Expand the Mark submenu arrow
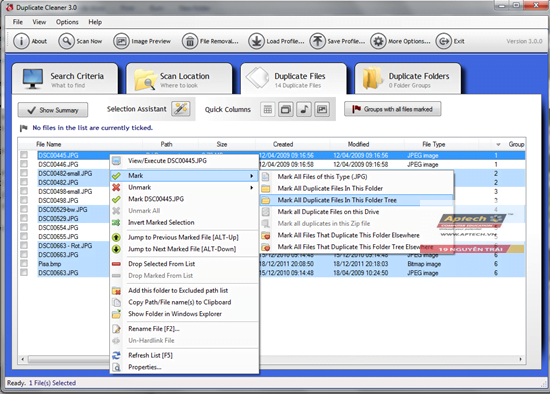550x394 pixels. click(251, 176)
